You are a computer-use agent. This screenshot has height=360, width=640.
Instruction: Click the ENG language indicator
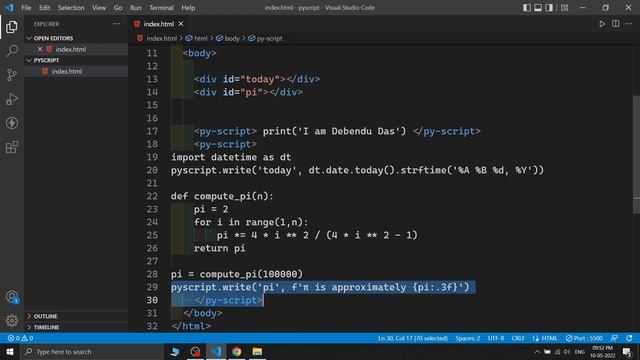point(580,351)
